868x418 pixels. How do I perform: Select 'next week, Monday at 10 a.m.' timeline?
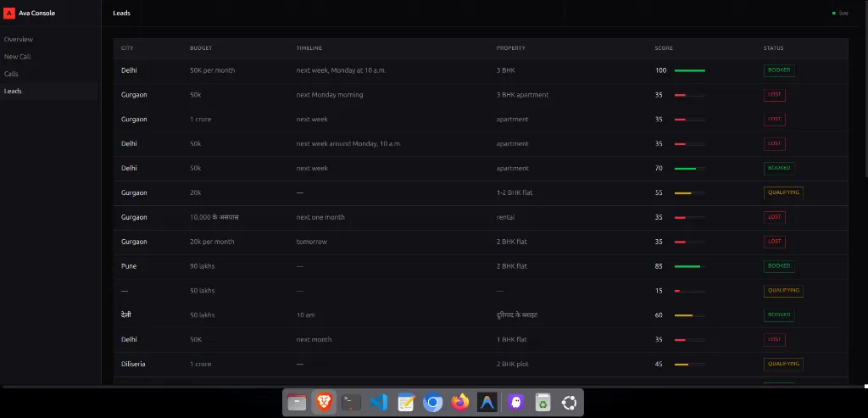point(341,70)
